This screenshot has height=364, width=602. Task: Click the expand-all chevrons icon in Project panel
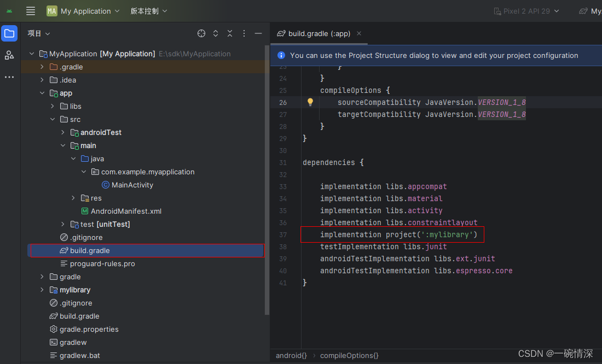(216, 33)
